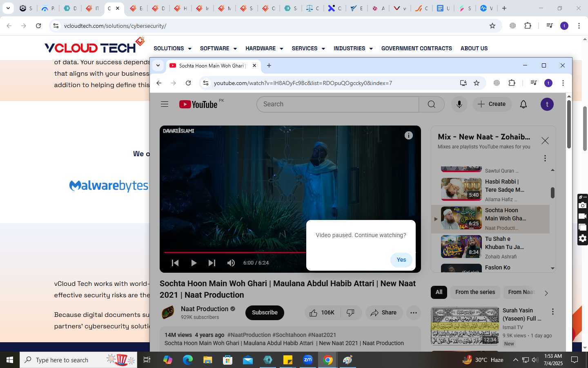The width and height of the screenshot is (588, 368).
Task: Open media control icon in YouTube window
Action: point(534,83)
